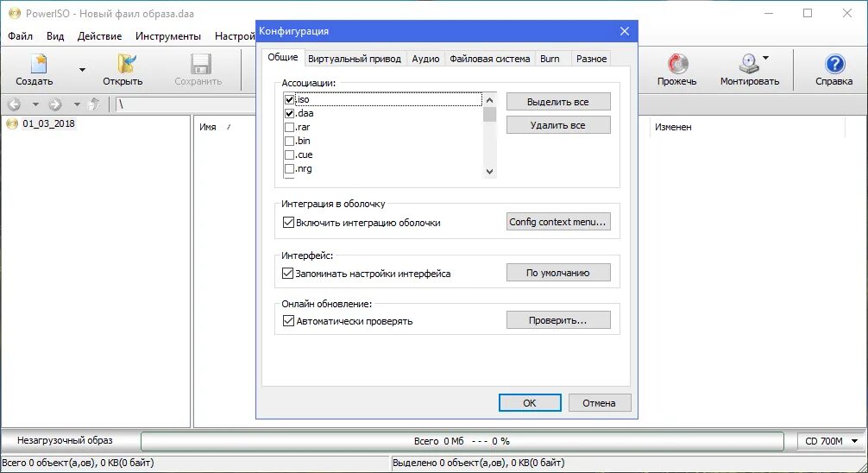Click the Монтировать (Mount) drive icon
This screenshot has height=473, width=868.
[749, 64]
